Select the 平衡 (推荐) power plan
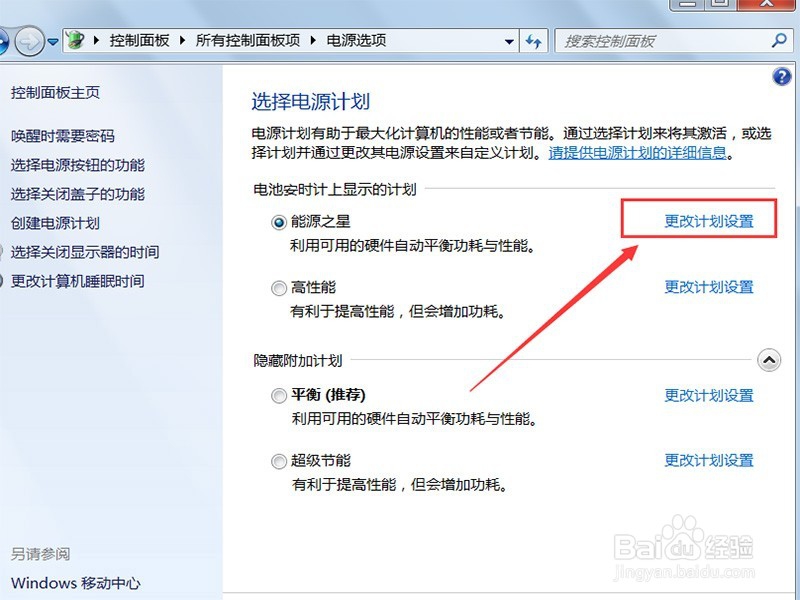800x600 pixels. click(x=279, y=395)
